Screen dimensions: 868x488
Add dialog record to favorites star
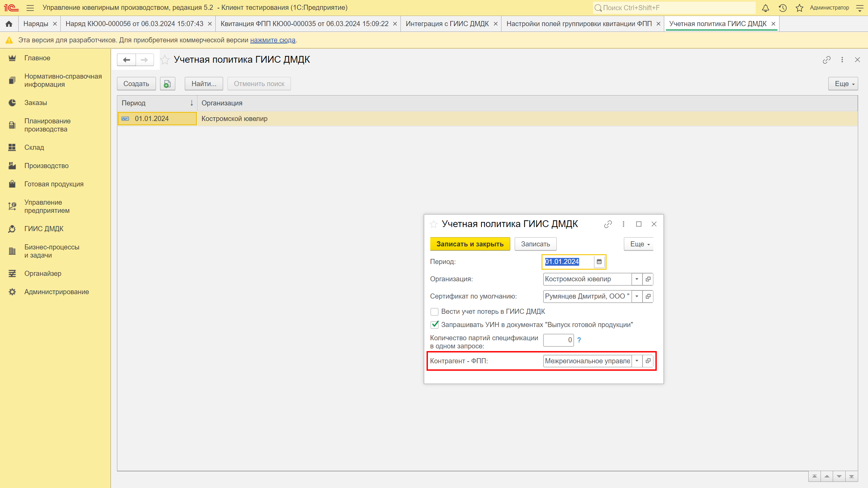[434, 224]
